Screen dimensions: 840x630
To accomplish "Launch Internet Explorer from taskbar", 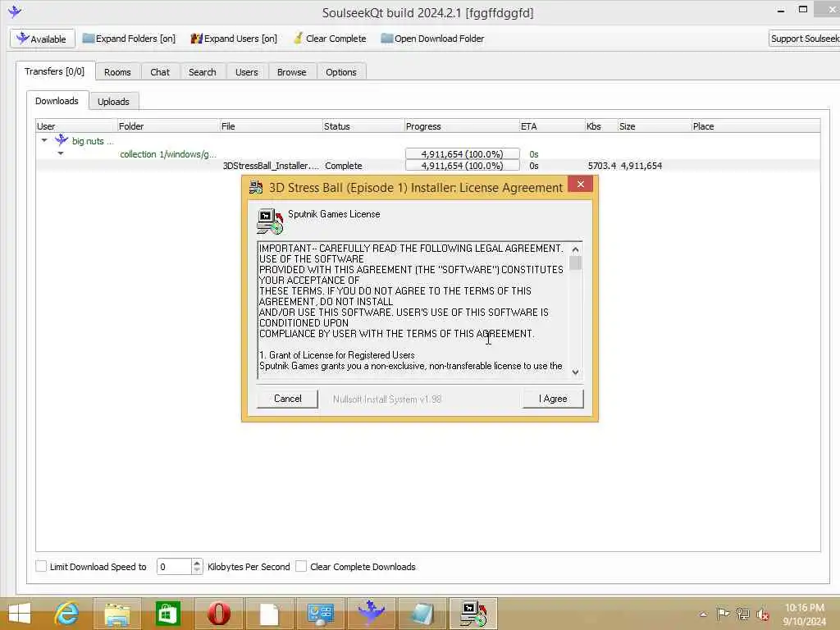I will point(66,614).
